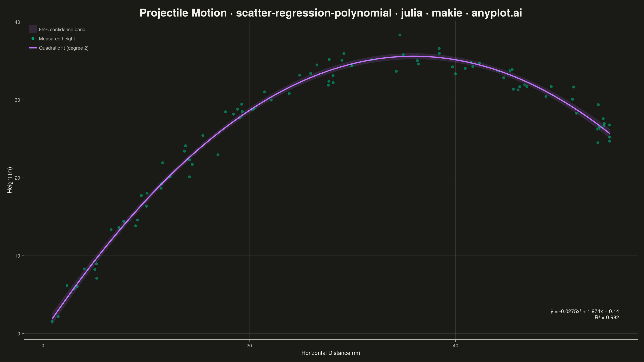Click the "Height (m)" axis label

coord(10,180)
